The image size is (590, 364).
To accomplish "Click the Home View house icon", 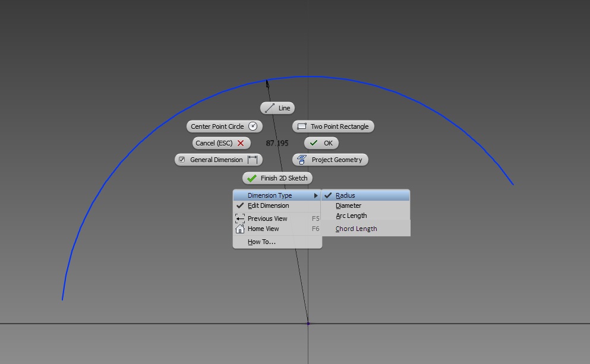I will click(240, 229).
